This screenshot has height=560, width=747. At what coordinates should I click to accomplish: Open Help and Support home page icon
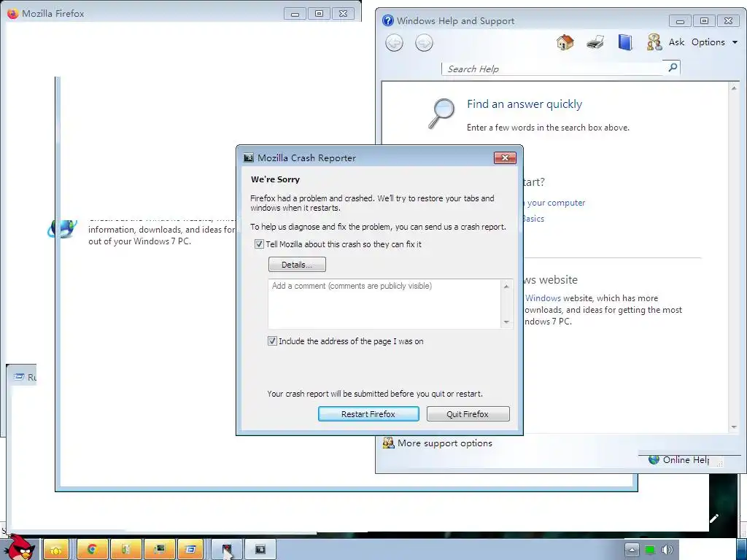tap(565, 42)
